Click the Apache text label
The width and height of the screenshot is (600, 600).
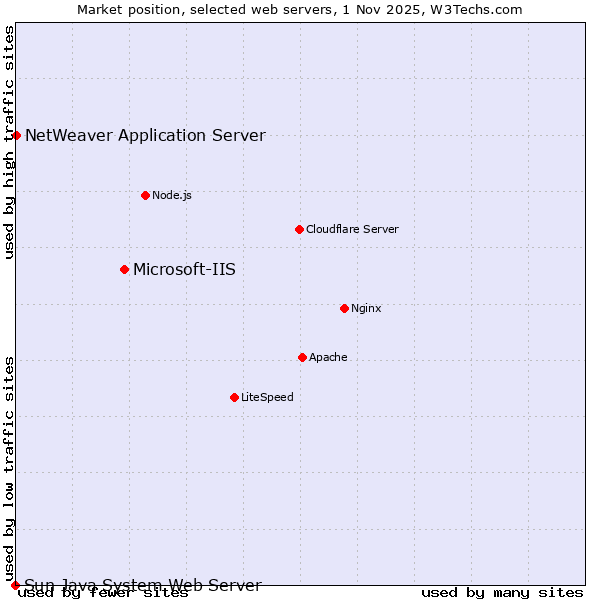click(328, 357)
